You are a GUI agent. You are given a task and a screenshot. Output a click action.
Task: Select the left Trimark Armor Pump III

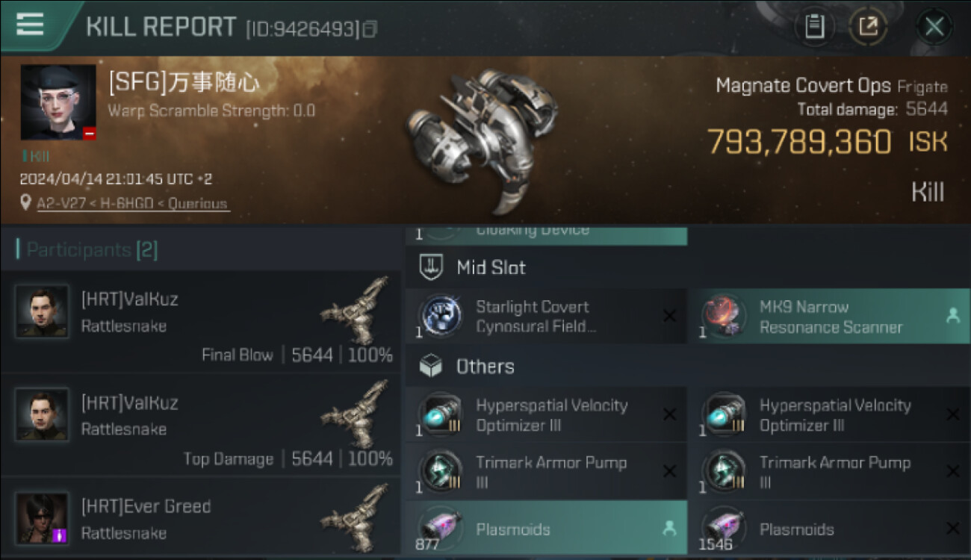[546, 472]
